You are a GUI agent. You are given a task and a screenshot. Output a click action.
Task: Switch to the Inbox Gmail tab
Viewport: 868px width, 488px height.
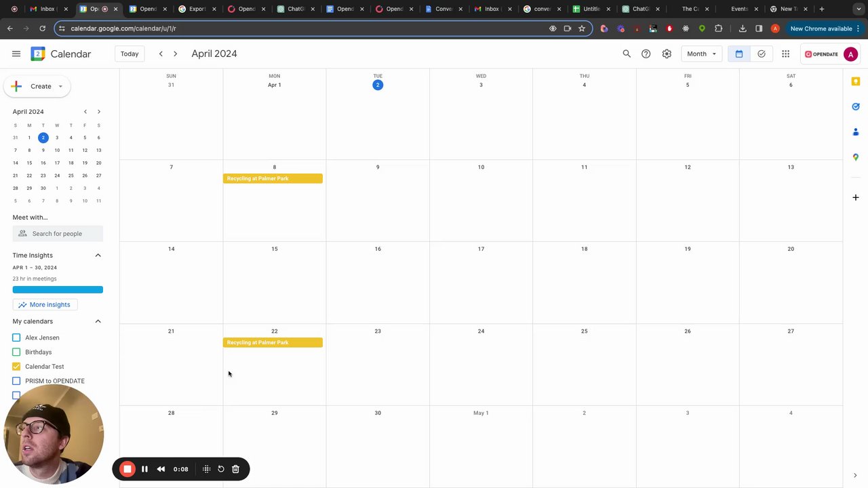point(43,9)
